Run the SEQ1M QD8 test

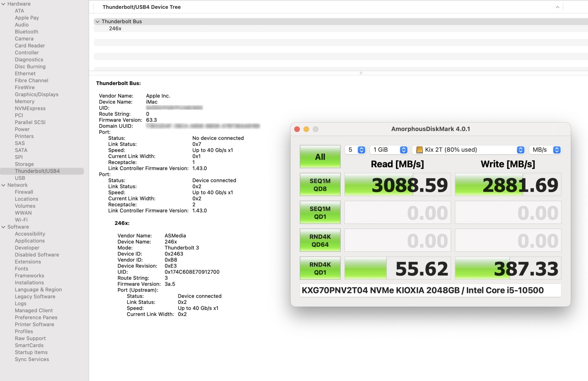point(320,184)
